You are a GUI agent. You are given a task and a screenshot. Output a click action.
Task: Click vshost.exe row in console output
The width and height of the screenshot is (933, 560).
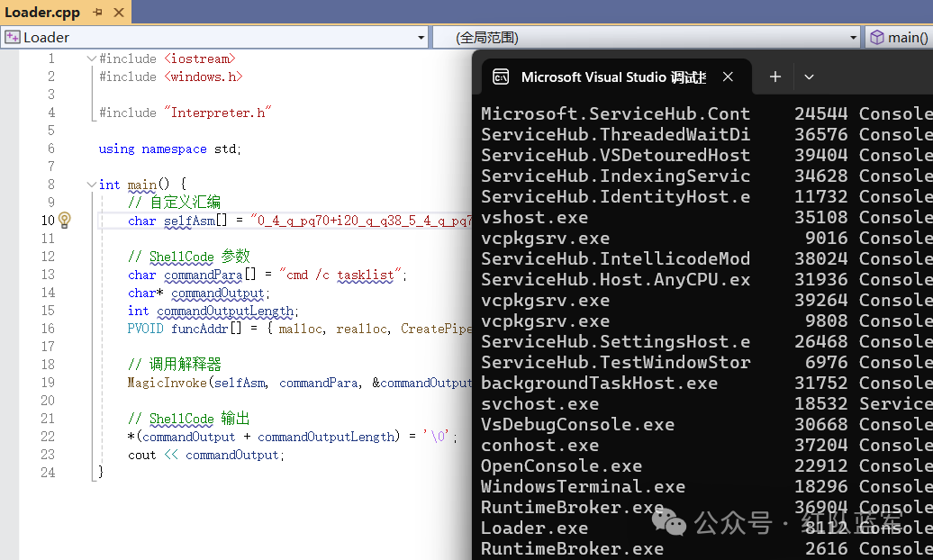click(534, 217)
